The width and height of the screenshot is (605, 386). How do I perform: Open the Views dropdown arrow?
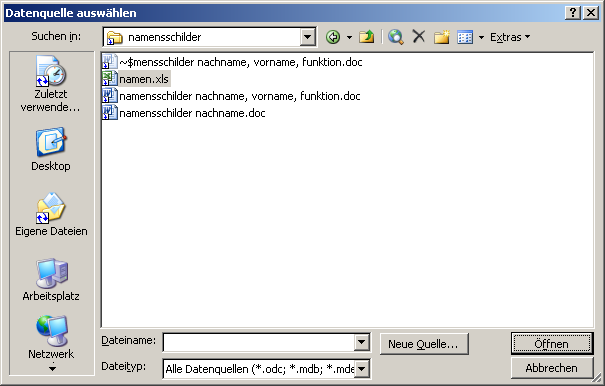481,37
